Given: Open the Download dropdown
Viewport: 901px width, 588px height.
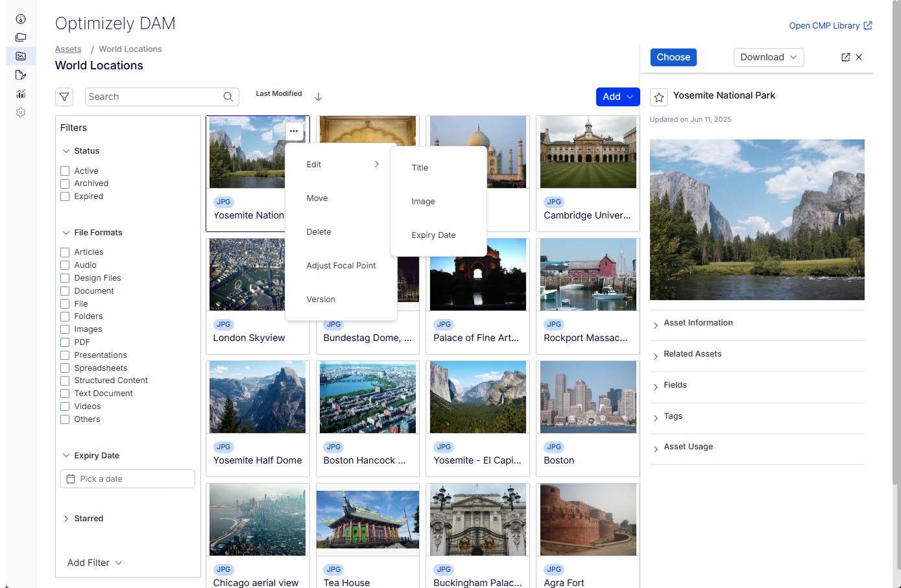Looking at the screenshot, I should [x=769, y=57].
